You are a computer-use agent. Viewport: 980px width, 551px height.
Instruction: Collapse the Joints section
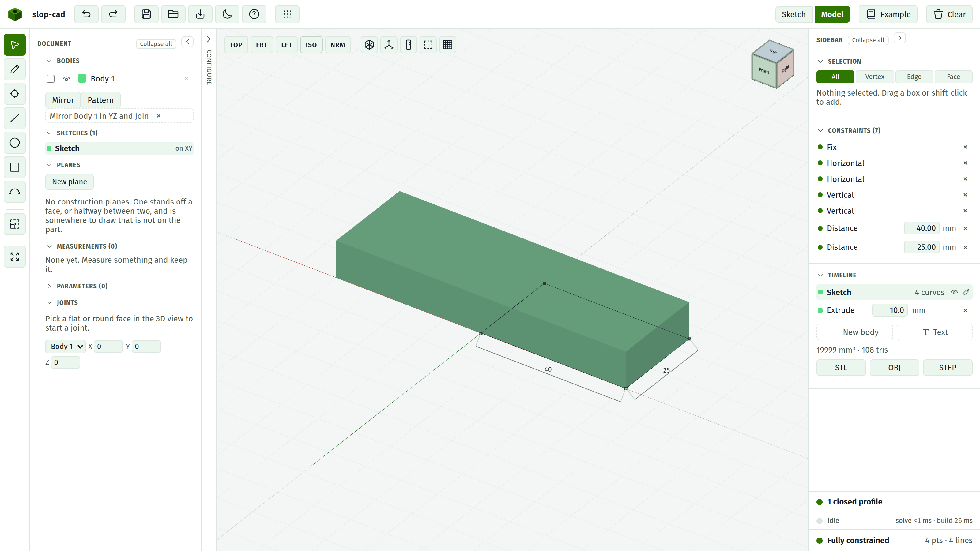pyautogui.click(x=49, y=303)
